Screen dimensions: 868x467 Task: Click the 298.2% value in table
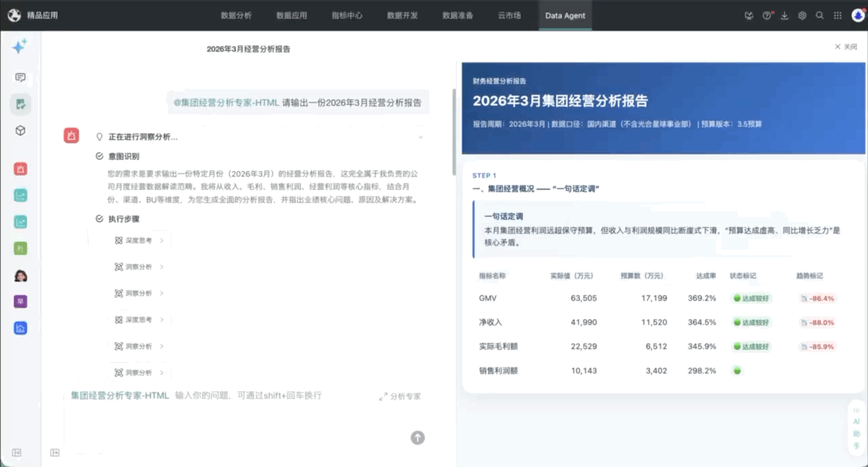(x=702, y=371)
